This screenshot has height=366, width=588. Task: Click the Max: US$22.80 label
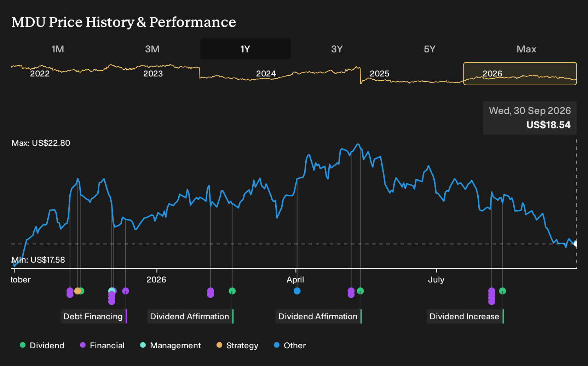coord(41,143)
